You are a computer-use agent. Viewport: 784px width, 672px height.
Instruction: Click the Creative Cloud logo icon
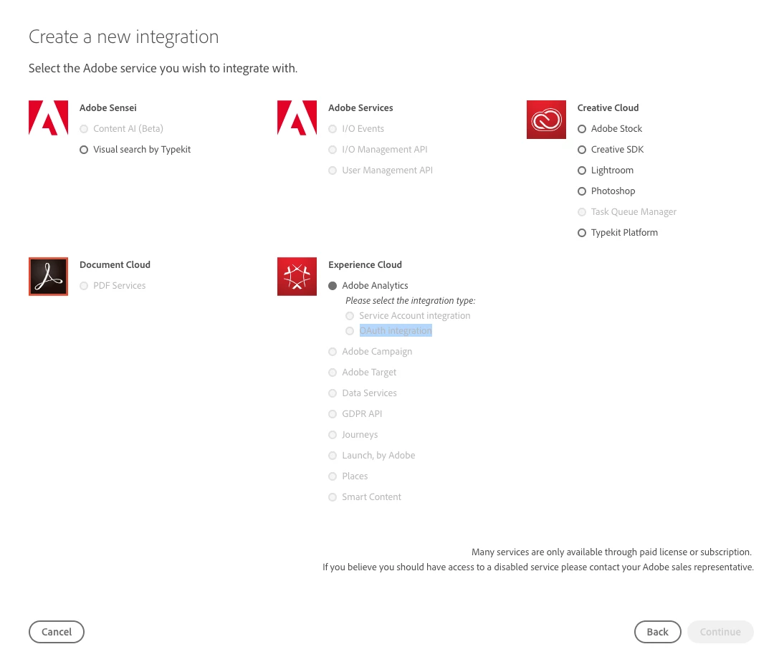pyautogui.click(x=546, y=120)
